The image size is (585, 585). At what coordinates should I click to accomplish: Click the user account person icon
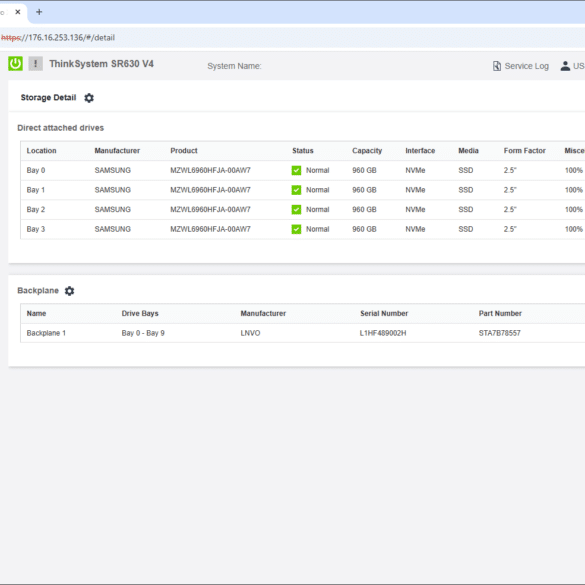(565, 66)
